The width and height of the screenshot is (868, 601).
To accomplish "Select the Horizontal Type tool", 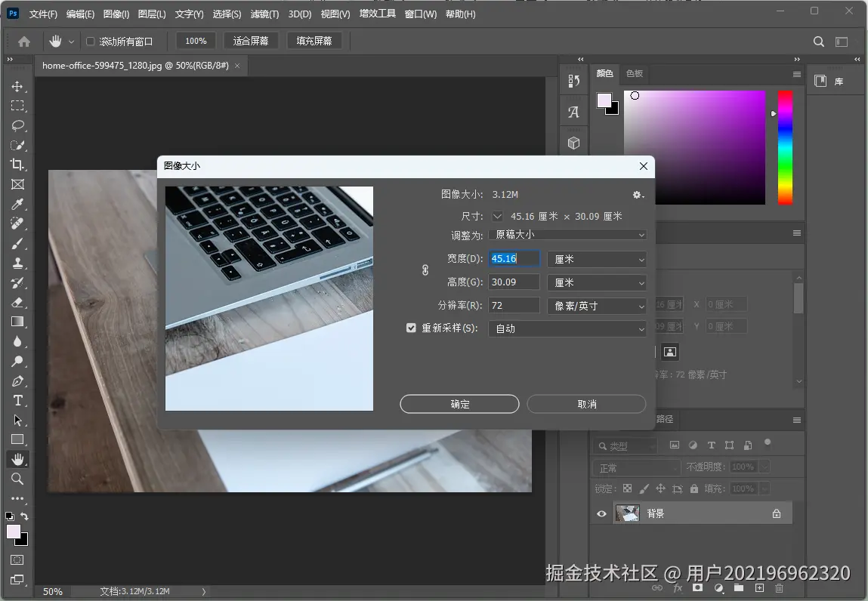I will tap(17, 400).
